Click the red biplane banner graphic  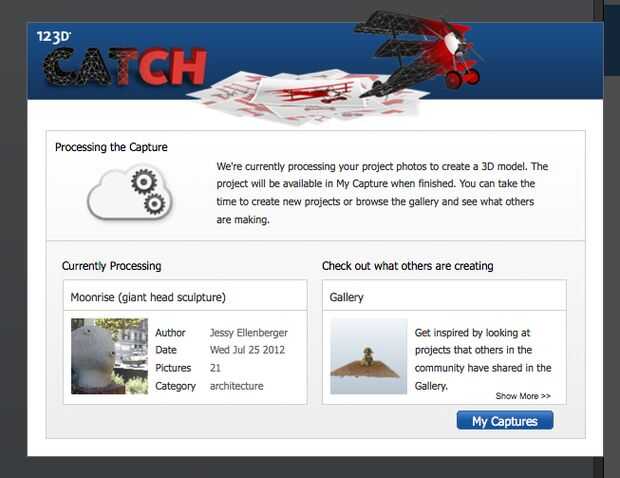[x=420, y=53]
